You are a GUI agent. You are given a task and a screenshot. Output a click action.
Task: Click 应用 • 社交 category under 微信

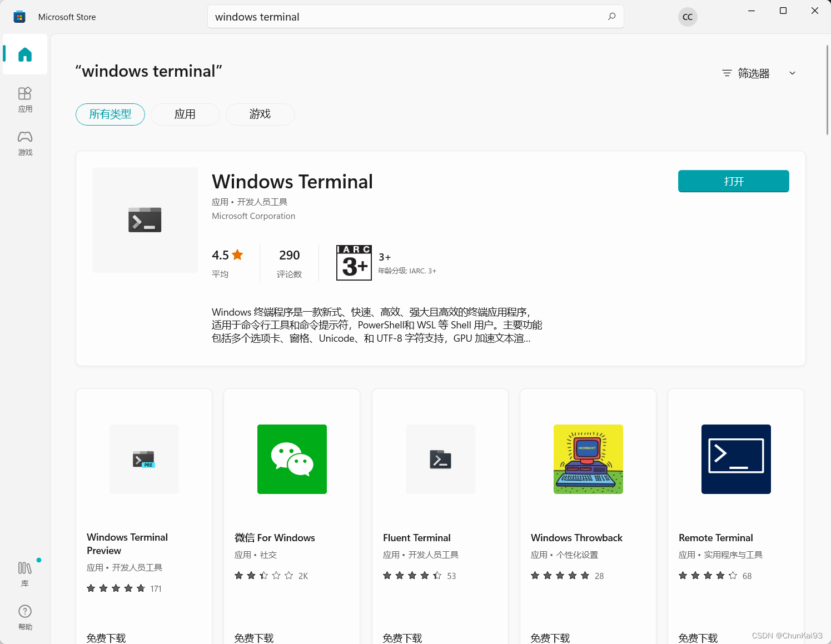coord(256,555)
